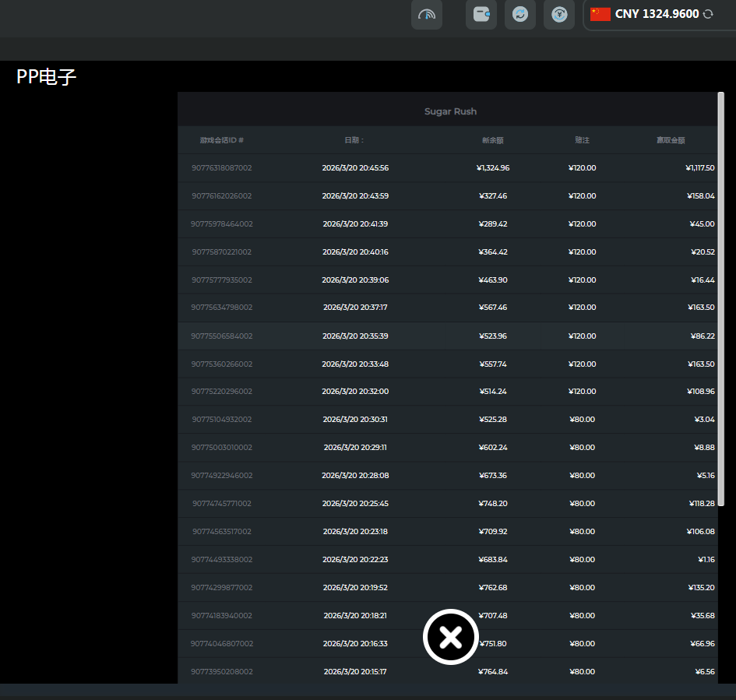Viewport: 736px width, 700px height.
Task: Select session ID 90775506584002
Action: [222, 336]
